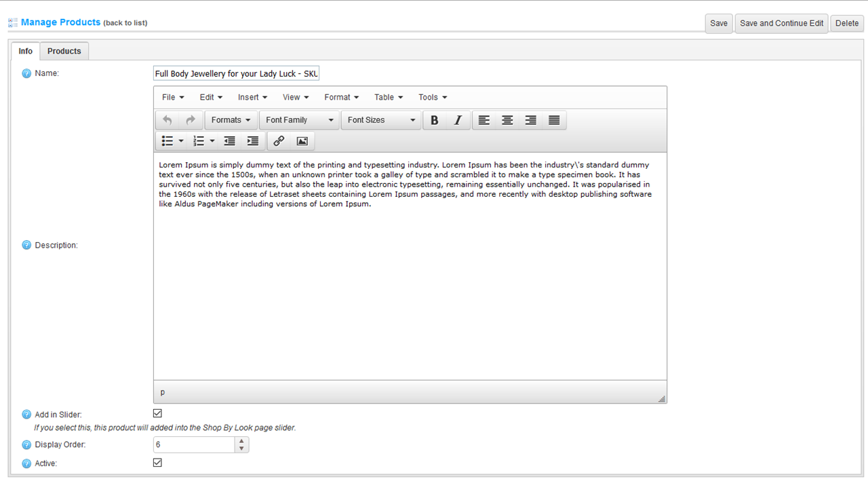Switch to the Products tab
Viewport: 868px width, 483px height.
(x=64, y=51)
